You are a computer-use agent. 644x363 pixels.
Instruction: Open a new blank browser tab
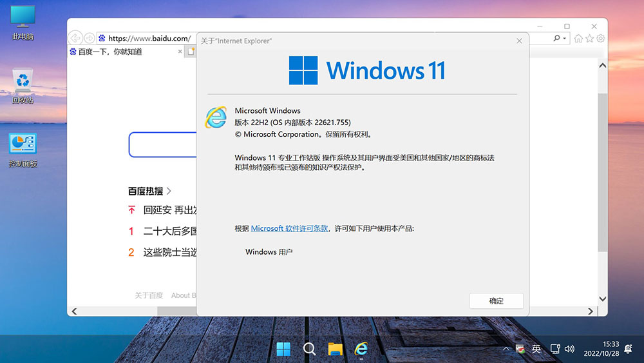point(191,52)
